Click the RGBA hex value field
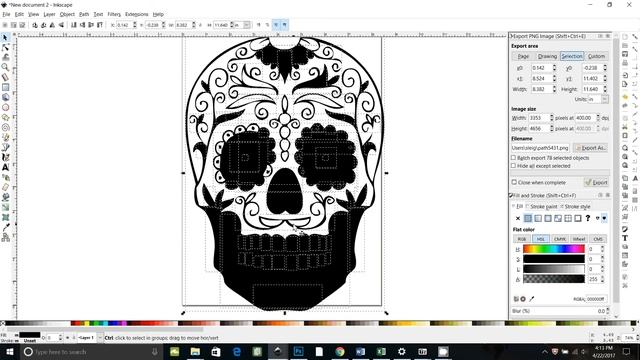 [x=596, y=299]
